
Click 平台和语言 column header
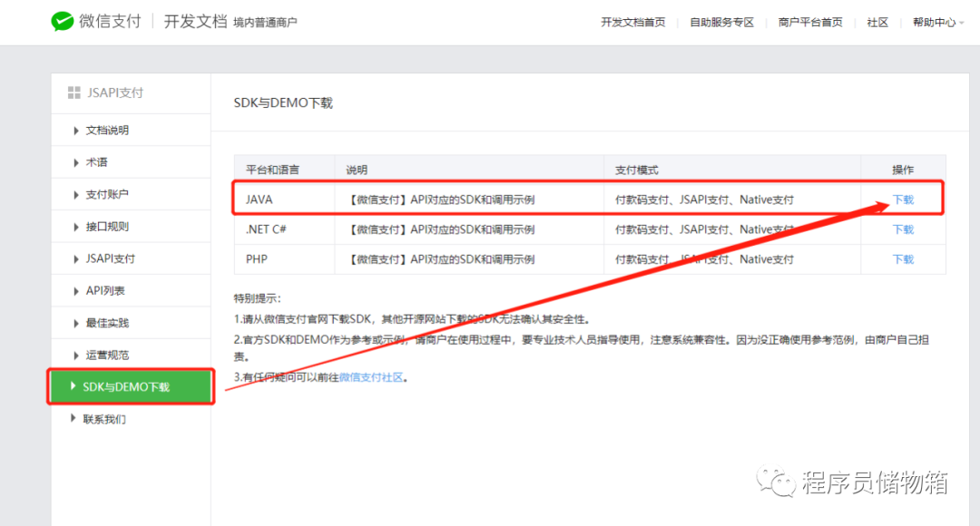[x=272, y=170]
